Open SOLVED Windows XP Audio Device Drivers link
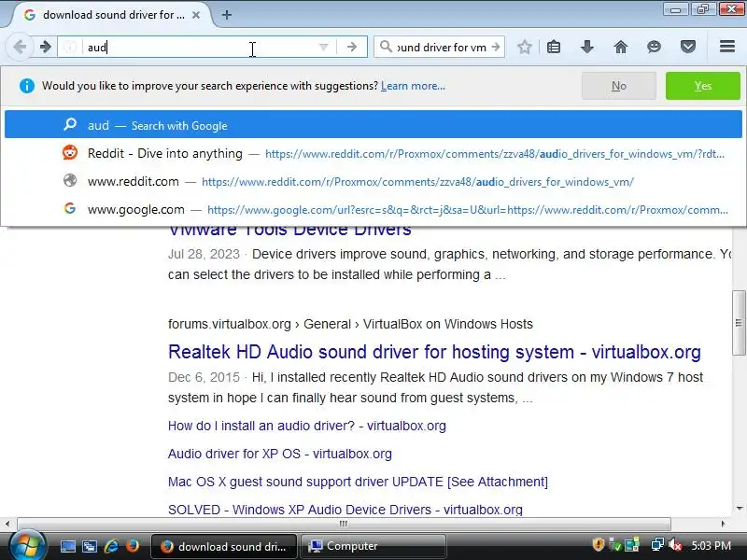Image resolution: width=747 pixels, height=560 pixels. tap(345, 510)
